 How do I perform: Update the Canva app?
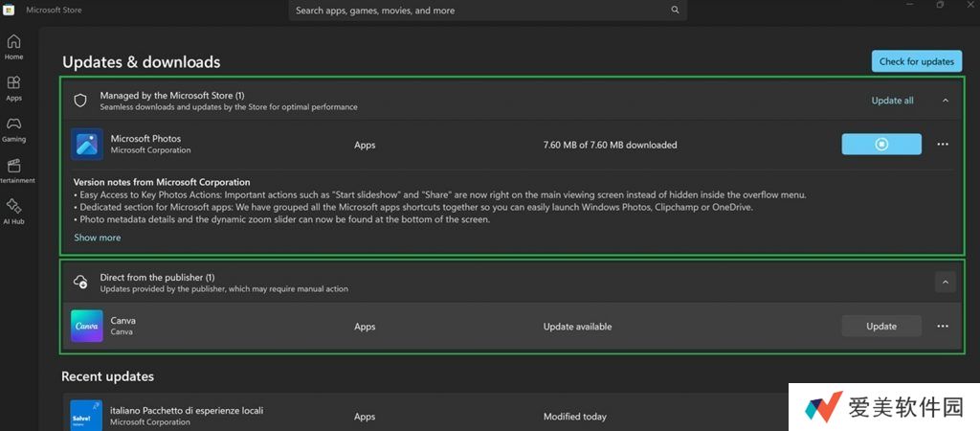point(881,327)
